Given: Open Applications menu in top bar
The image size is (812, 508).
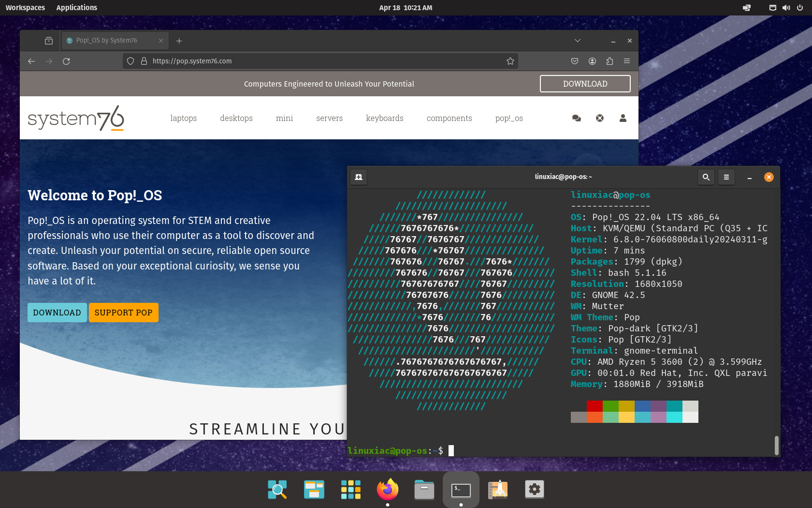Looking at the screenshot, I should point(76,8).
